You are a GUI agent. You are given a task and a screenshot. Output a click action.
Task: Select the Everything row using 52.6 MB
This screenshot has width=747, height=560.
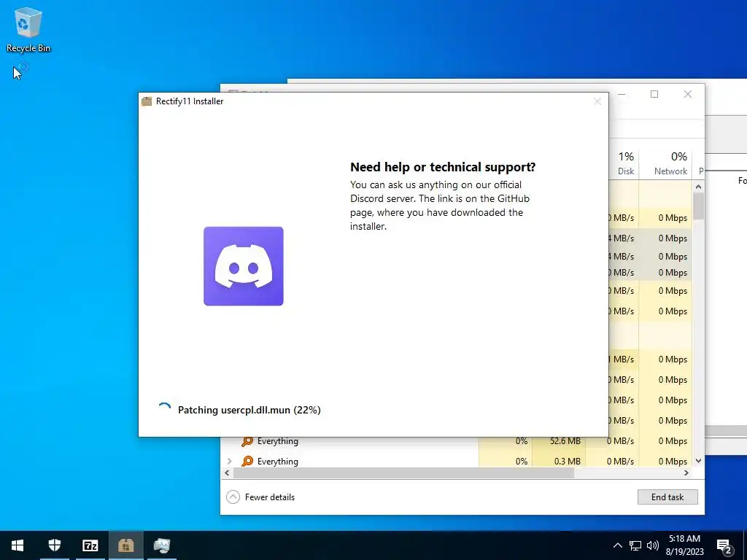[456, 441]
